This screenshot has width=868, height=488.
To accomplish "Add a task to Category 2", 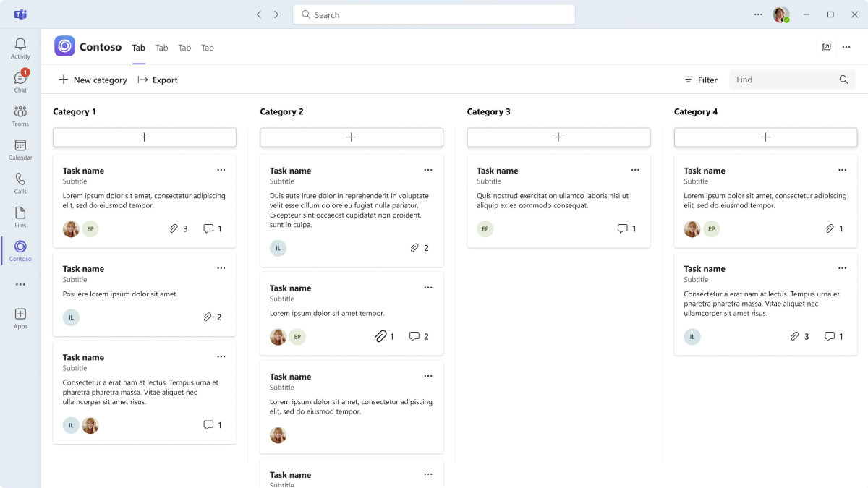I will pyautogui.click(x=352, y=137).
